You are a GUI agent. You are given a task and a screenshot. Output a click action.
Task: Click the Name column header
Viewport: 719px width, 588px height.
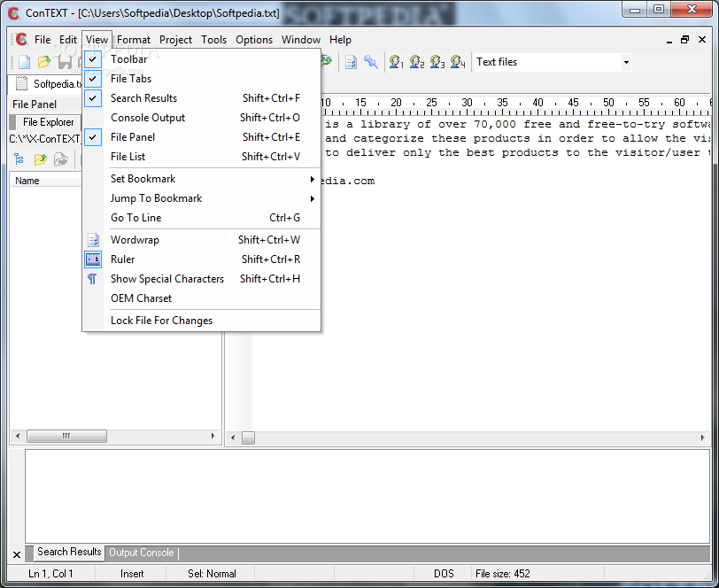pos(46,181)
